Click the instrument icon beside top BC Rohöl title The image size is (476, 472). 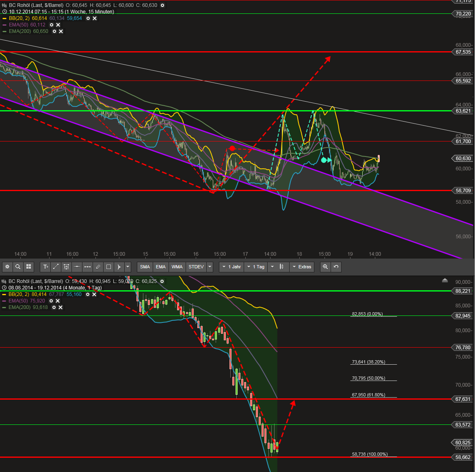click(x=4, y=5)
